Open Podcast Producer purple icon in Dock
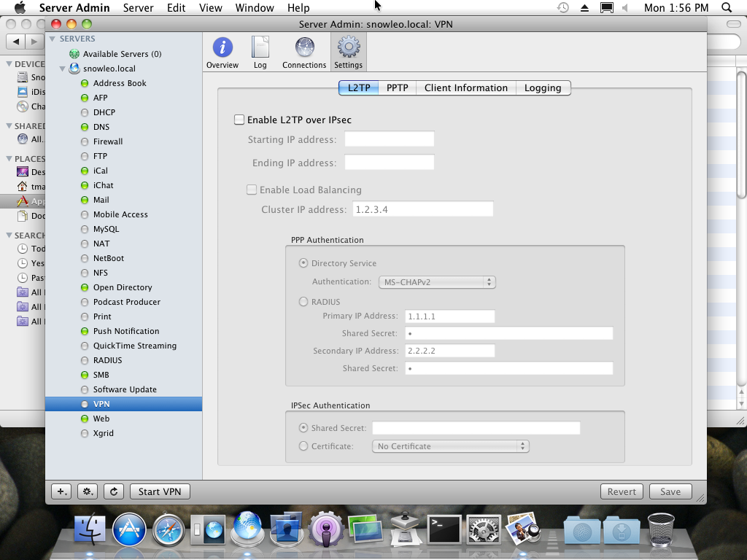Viewport: 747px width, 560px height. [x=326, y=529]
